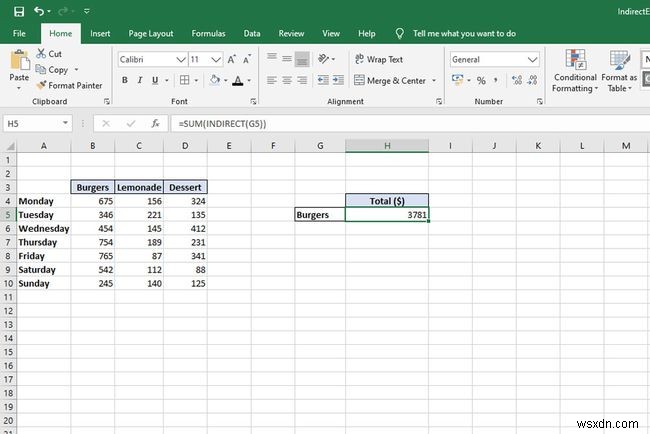The image size is (650, 434).
Task: Click Comma Style icon
Action: (x=496, y=80)
